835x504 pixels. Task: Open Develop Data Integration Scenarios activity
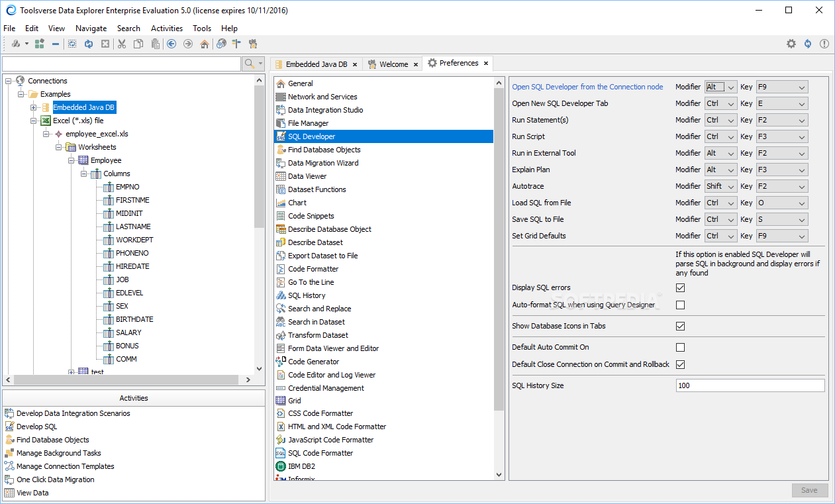tap(73, 413)
